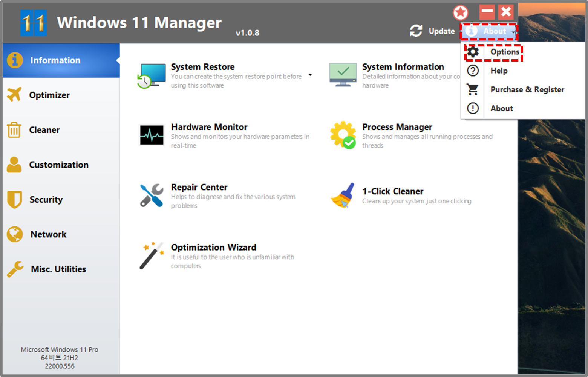Click the 22000.556 build number text
588x377 pixels.
[x=60, y=366]
